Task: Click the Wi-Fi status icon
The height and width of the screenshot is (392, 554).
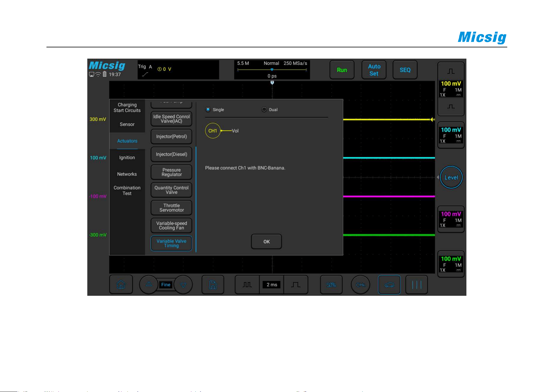Action: (98, 75)
